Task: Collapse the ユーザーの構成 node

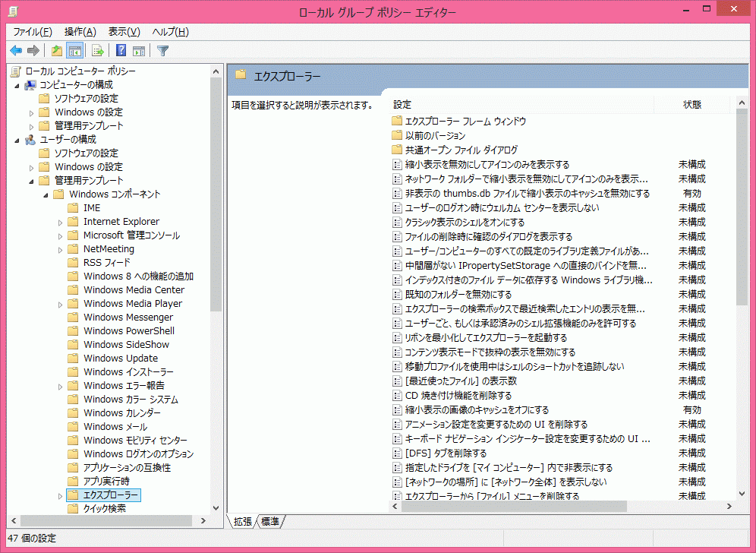Action: tap(17, 141)
